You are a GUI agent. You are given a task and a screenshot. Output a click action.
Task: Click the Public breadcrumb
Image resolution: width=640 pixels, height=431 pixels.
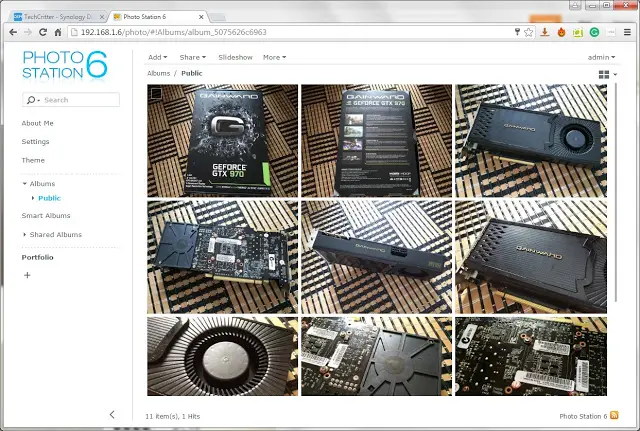191,73
